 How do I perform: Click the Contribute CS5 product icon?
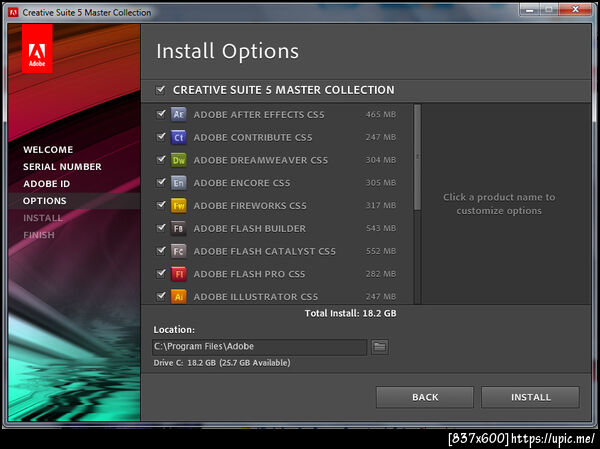coord(178,137)
